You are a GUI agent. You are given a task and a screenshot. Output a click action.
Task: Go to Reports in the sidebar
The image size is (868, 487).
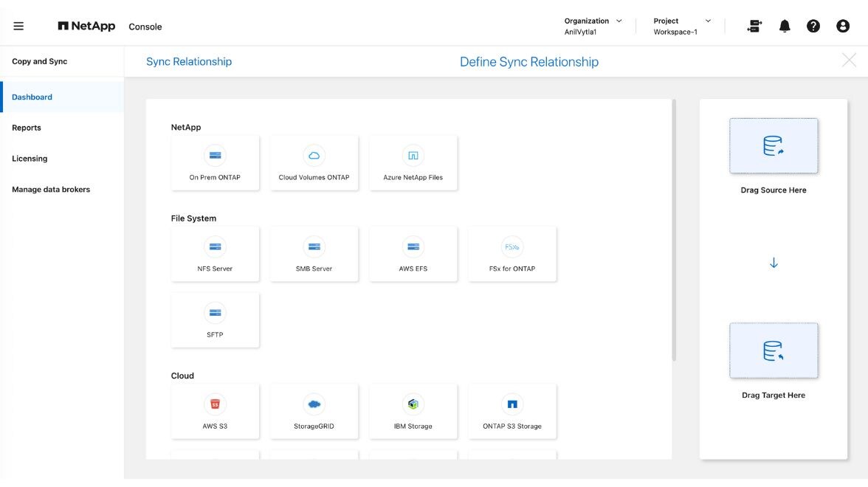(27, 128)
